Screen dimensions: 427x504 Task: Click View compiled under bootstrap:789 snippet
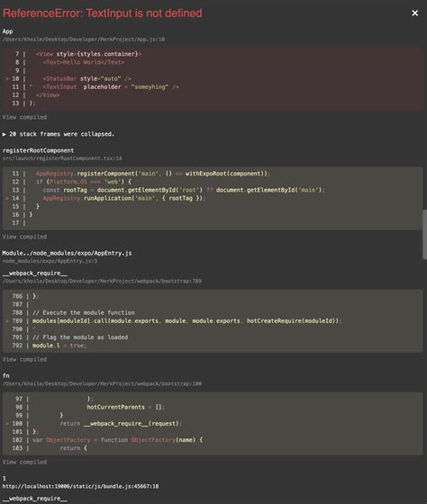click(24, 359)
